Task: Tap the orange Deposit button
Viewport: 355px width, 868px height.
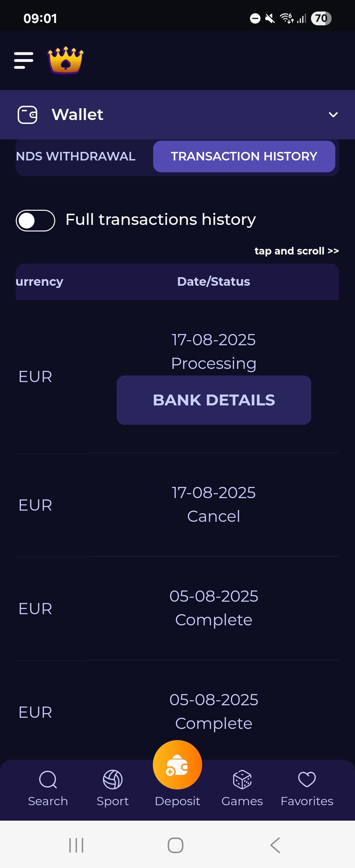Action: 177,765
